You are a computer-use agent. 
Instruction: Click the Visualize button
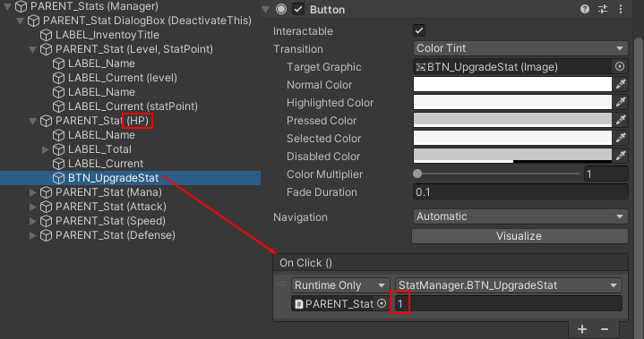(519, 236)
